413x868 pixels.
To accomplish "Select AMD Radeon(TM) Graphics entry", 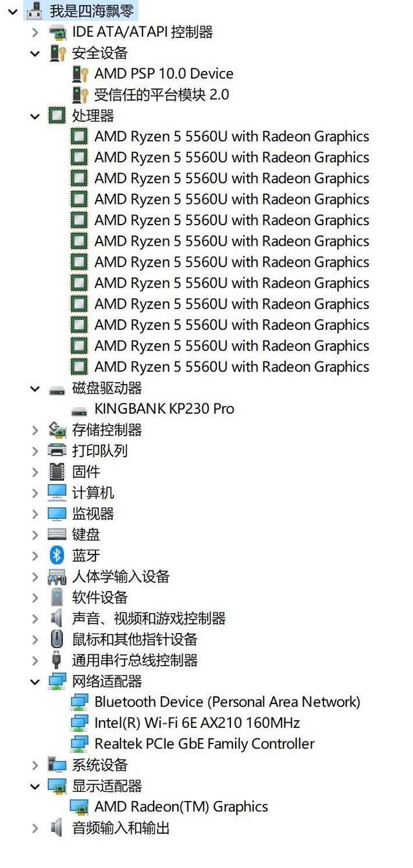I will tap(181, 807).
